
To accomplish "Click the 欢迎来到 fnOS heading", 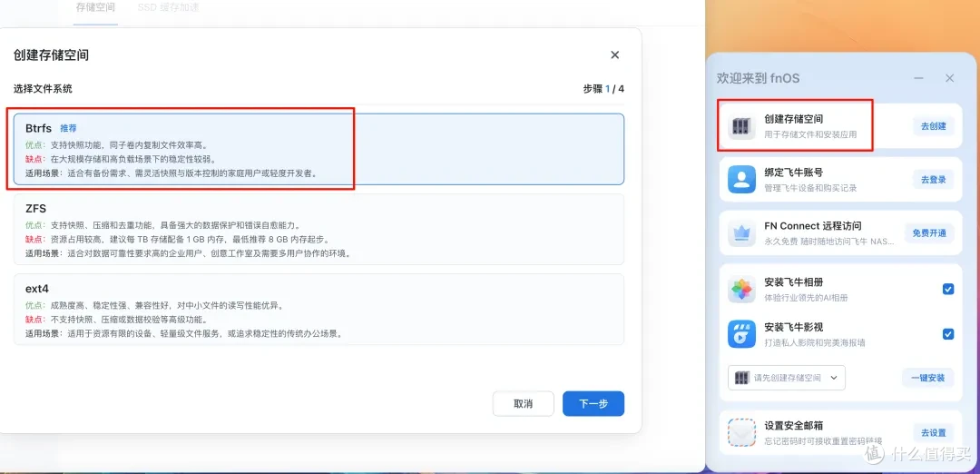I will (758, 78).
